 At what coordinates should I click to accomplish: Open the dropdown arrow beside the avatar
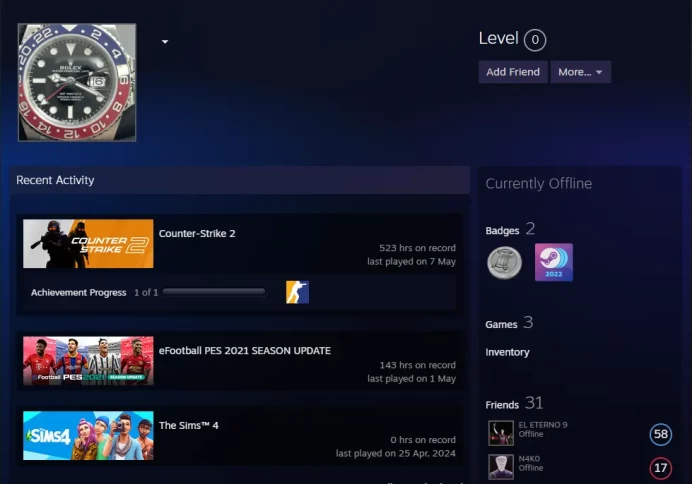click(165, 42)
